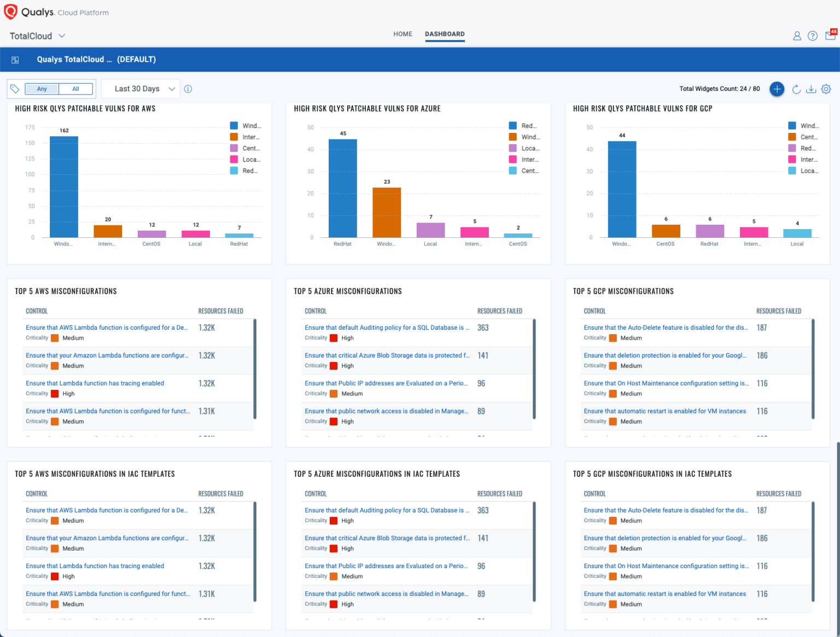Screen dimensions: 840x637
Task: Open the user profile icon
Action: point(797,36)
